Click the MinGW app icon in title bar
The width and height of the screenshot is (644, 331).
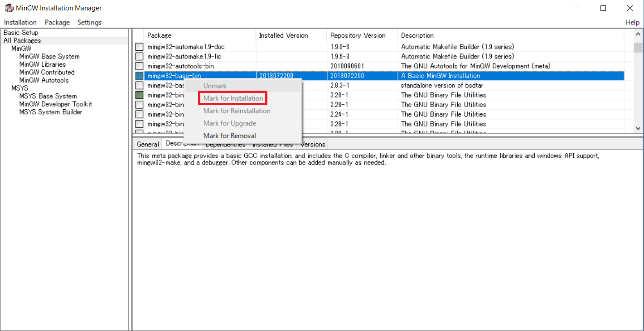9,8
